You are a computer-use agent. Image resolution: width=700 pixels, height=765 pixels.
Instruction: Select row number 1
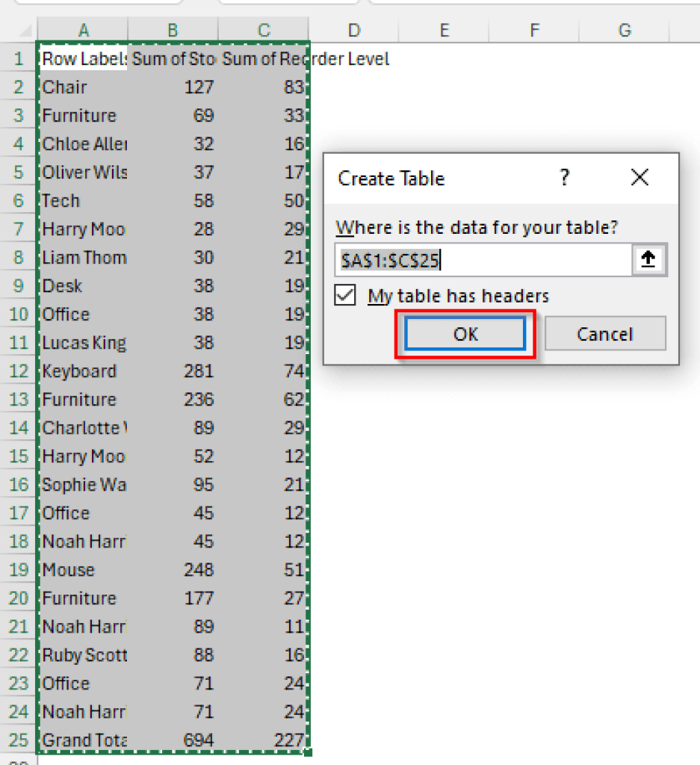click(x=18, y=58)
